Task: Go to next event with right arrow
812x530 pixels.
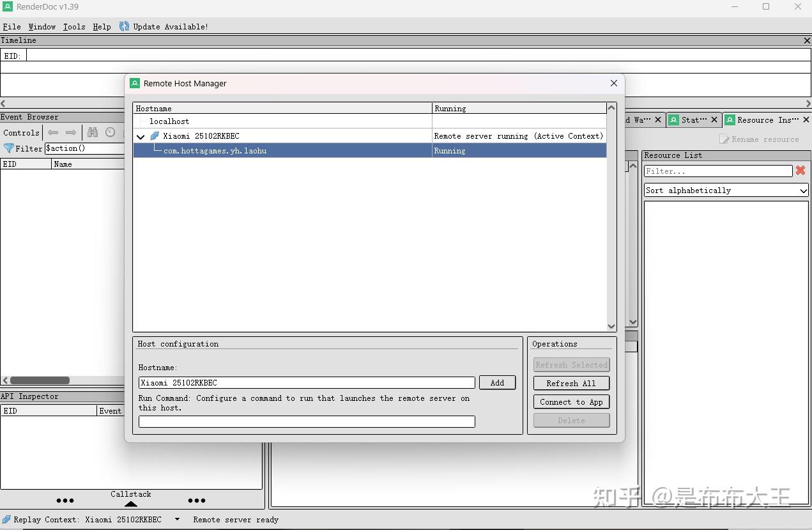Action: point(71,132)
